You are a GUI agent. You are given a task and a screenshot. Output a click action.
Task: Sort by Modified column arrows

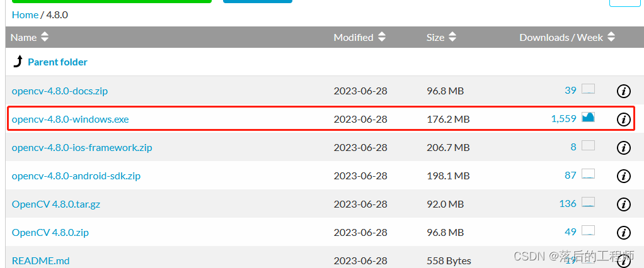pyautogui.click(x=382, y=37)
